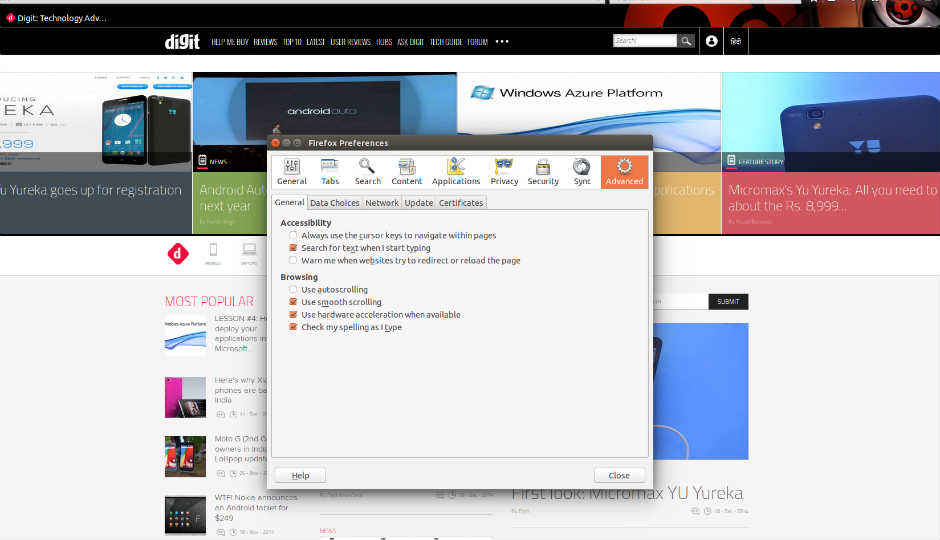Open 'USER REVIEWS' in site navigation
This screenshot has height=540, width=940.
[x=350, y=42]
